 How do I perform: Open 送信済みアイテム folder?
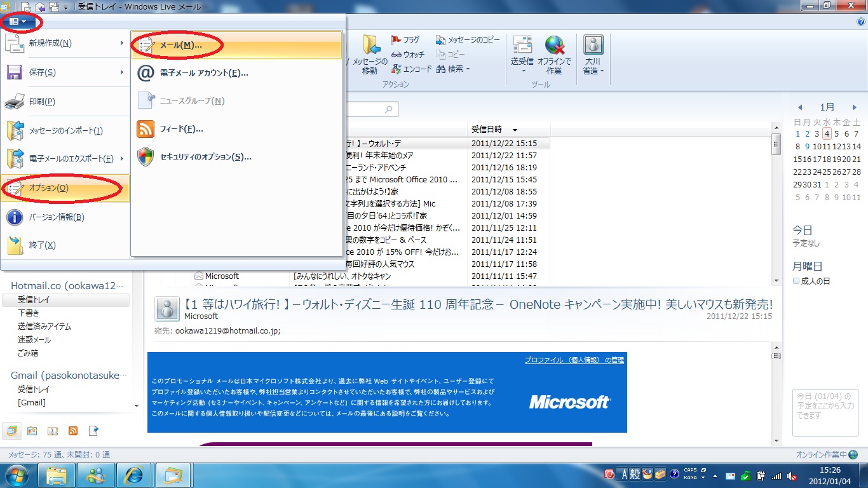pyautogui.click(x=44, y=327)
